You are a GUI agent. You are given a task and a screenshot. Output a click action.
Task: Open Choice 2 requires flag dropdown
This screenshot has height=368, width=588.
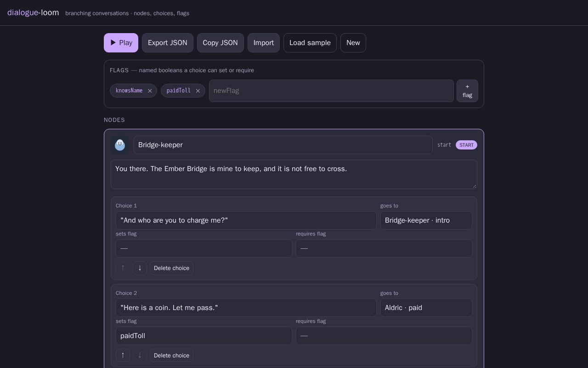[384, 336]
